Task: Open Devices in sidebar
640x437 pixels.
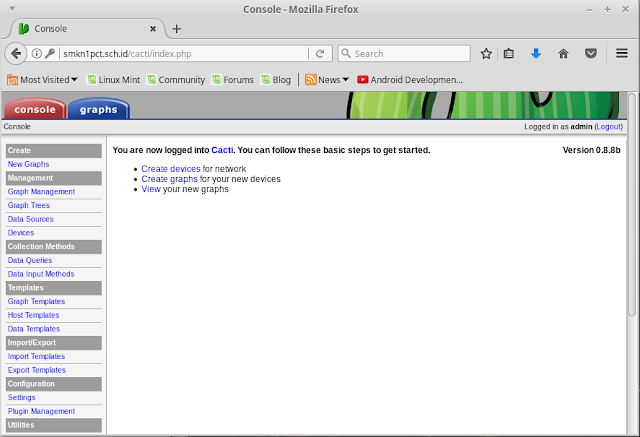Action: coord(21,233)
